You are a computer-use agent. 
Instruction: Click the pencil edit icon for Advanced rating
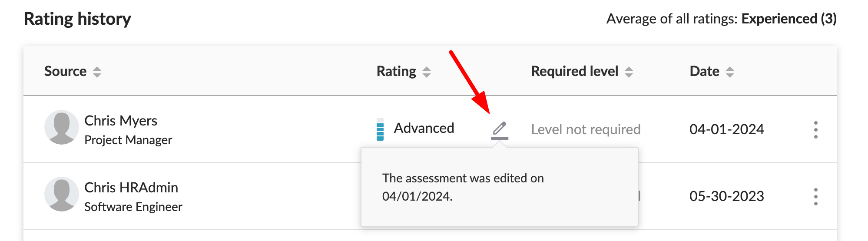click(500, 129)
